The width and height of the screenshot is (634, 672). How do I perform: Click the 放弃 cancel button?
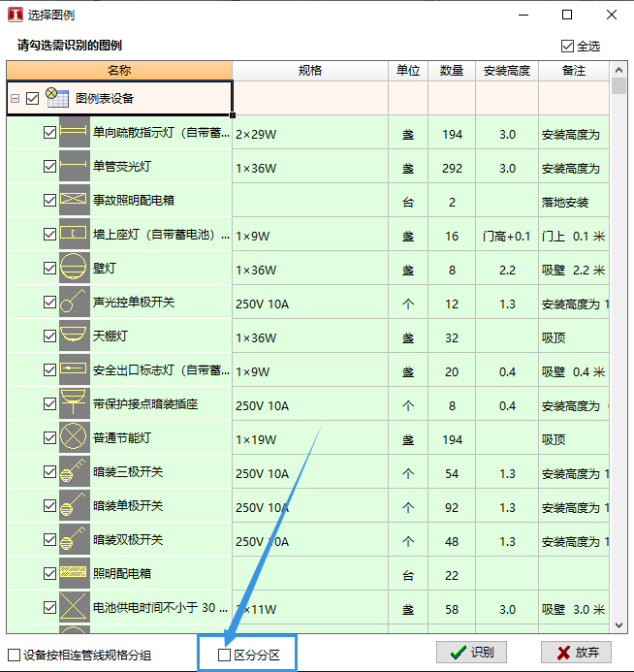pyautogui.click(x=576, y=653)
